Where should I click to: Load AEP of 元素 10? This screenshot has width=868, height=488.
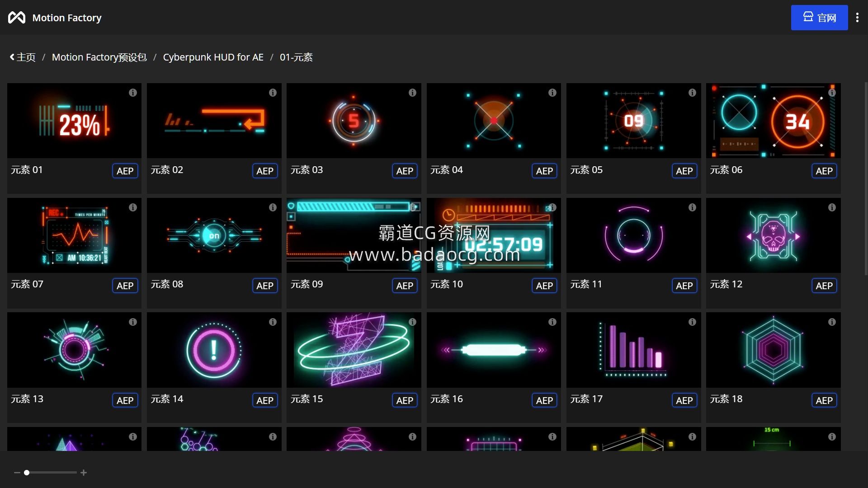pyautogui.click(x=544, y=286)
